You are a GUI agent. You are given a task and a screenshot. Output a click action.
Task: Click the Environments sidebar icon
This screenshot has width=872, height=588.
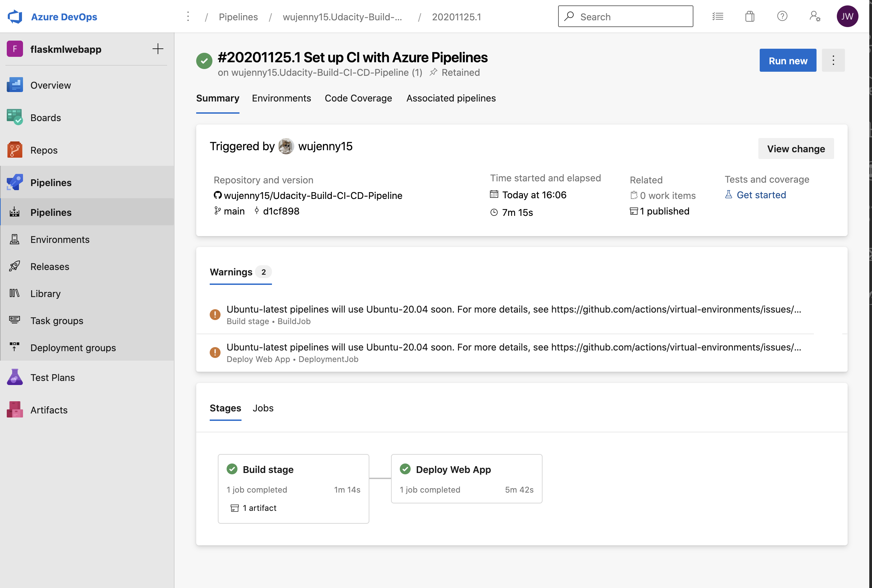[15, 239]
